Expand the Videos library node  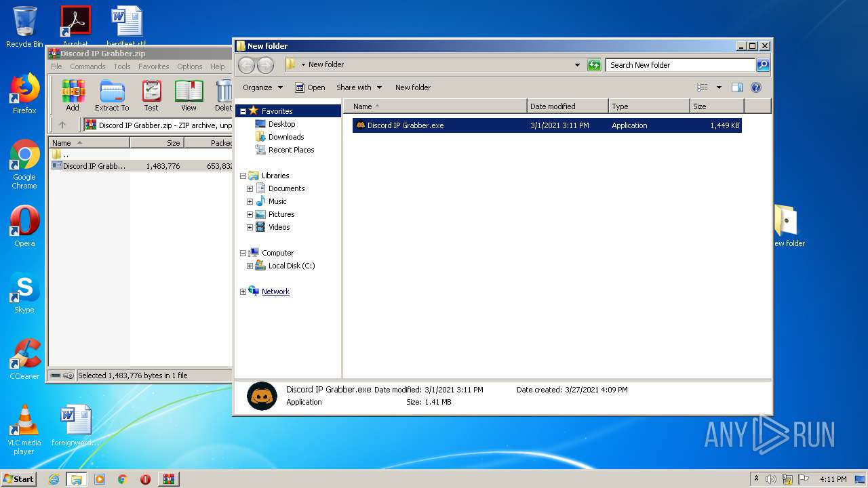click(250, 227)
